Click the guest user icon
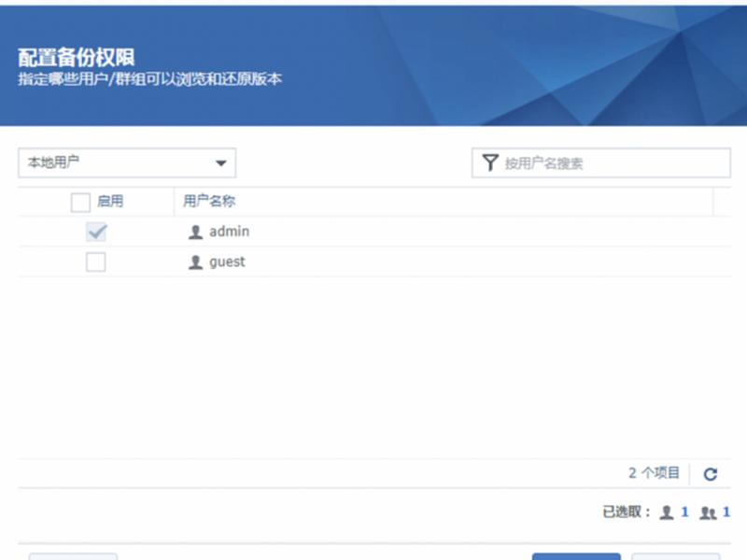This screenshot has width=747, height=560. [x=195, y=262]
